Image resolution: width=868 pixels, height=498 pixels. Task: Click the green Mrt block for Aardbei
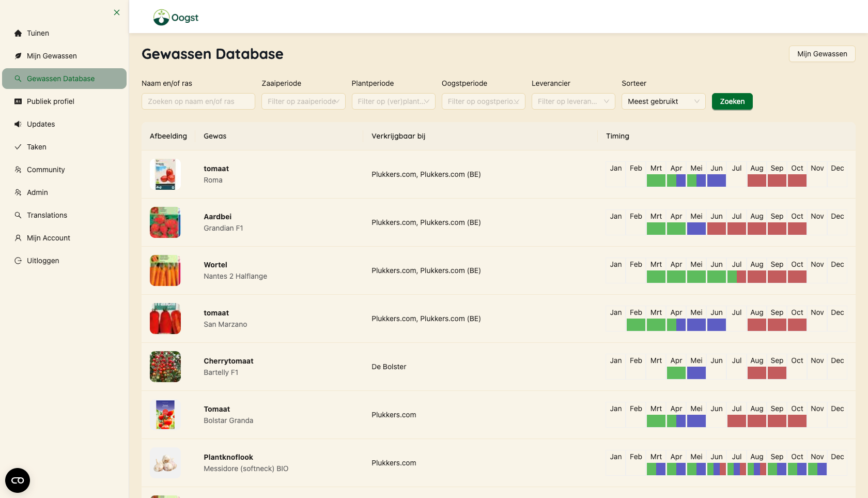656,229
